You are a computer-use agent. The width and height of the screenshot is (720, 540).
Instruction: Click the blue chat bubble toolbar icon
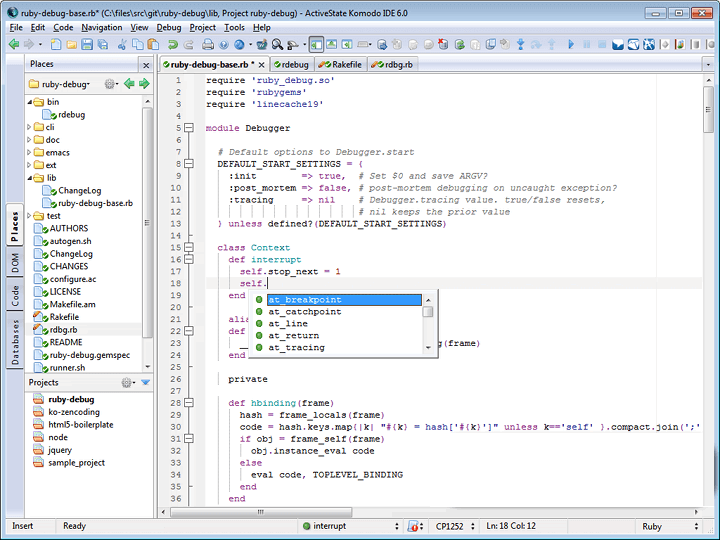pyautogui.click(x=618, y=45)
